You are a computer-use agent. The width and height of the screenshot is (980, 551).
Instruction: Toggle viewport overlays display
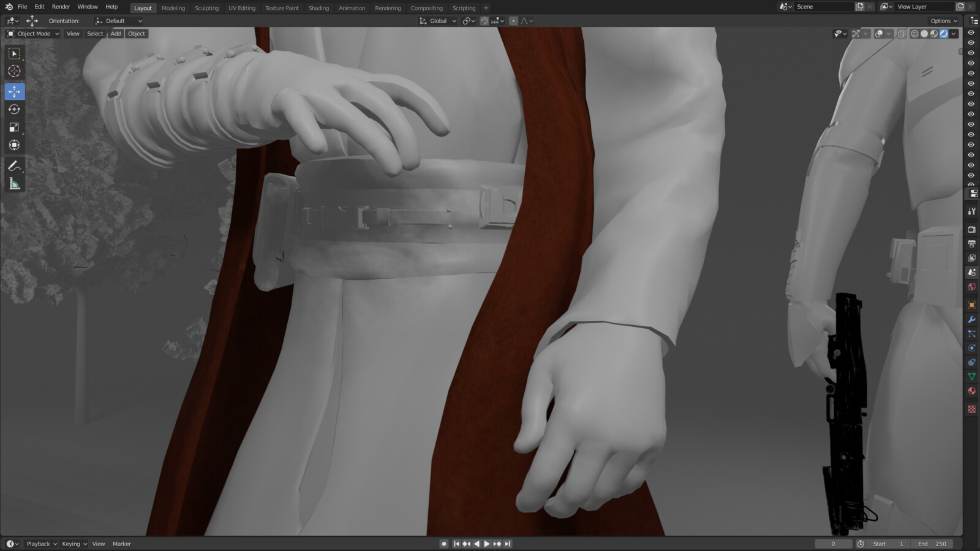(x=879, y=34)
